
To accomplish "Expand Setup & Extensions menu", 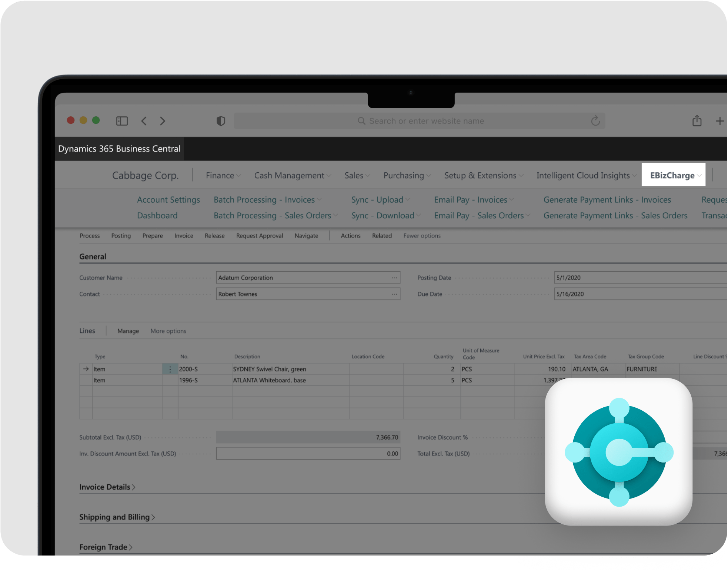I will click(484, 175).
